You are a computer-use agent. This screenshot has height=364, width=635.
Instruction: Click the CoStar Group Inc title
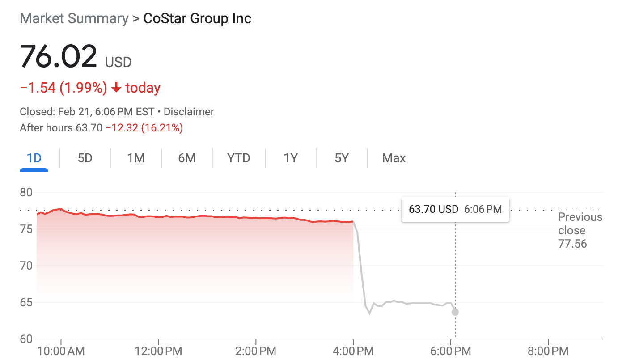pos(197,19)
